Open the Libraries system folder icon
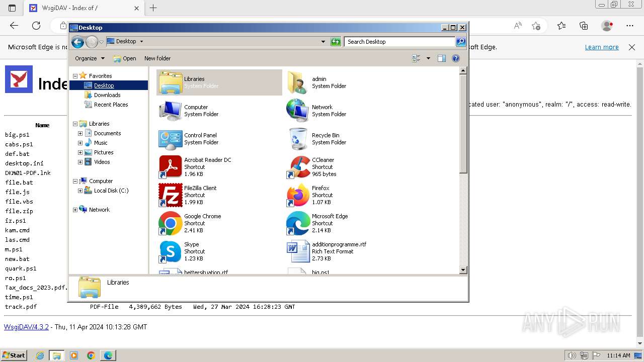The width and height of the screenshot is (644, 362). tap(171, 82)
